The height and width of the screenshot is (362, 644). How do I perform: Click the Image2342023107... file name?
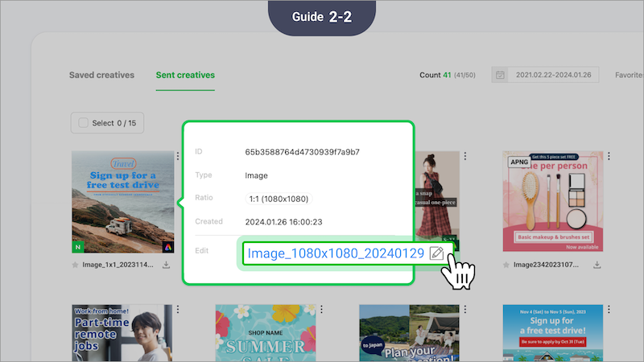[x=546, y=265]
